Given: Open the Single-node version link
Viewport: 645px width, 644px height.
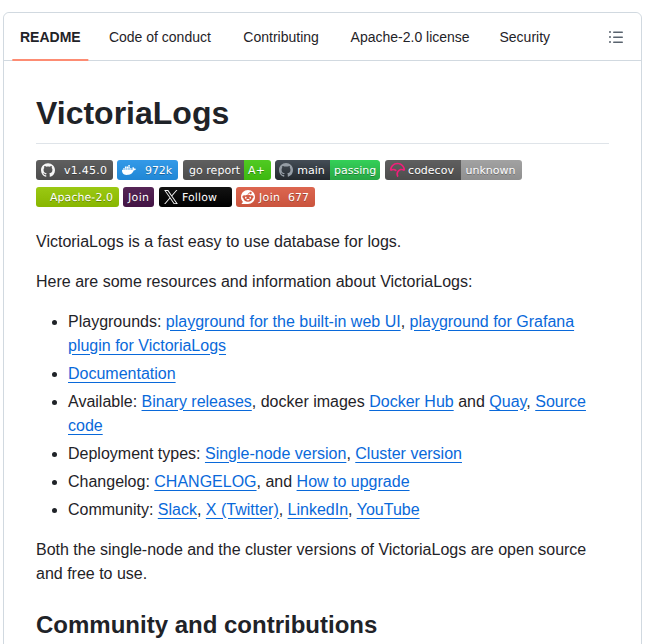Looking at the screenshot, I should tap(276, 453).
